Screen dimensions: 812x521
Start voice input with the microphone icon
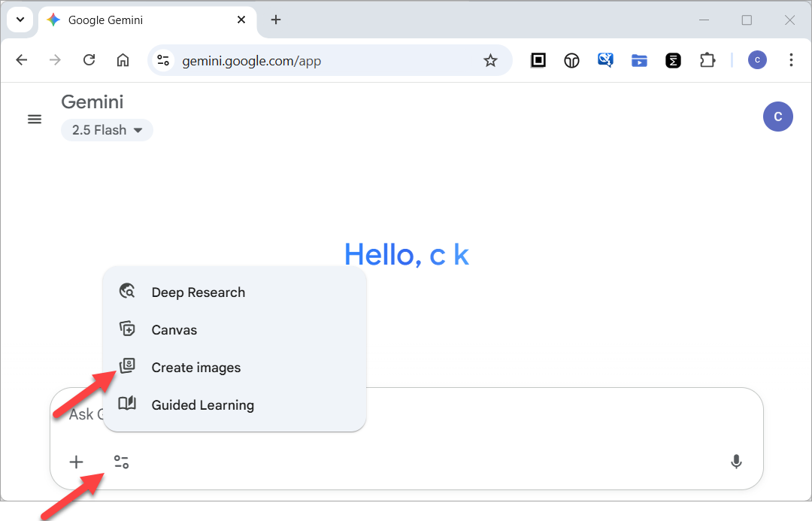coord(736,462)
